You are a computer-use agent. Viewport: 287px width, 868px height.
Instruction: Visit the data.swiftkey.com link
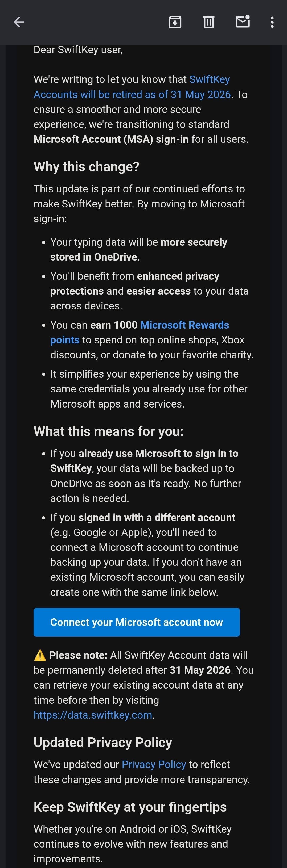tap(93, 715)
